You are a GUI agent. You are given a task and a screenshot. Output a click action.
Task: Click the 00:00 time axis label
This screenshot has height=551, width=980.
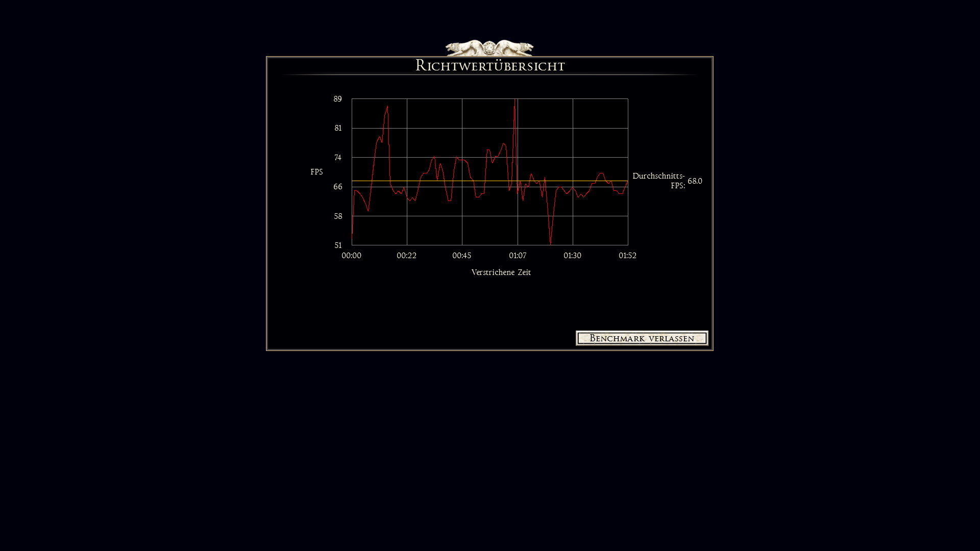click(x=351, y=256)
